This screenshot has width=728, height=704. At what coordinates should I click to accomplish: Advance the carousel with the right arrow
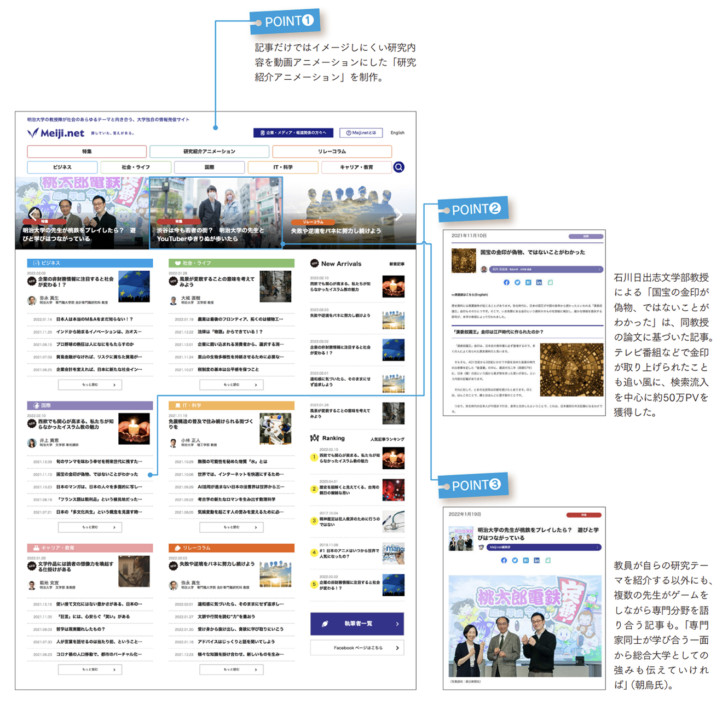click(399, 215)
